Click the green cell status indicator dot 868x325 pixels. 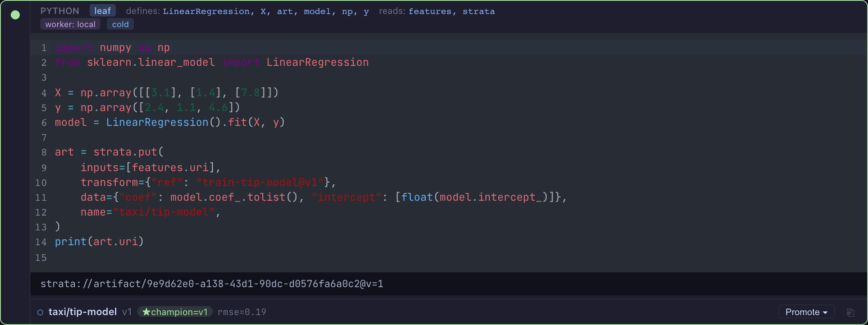[15, 15]
